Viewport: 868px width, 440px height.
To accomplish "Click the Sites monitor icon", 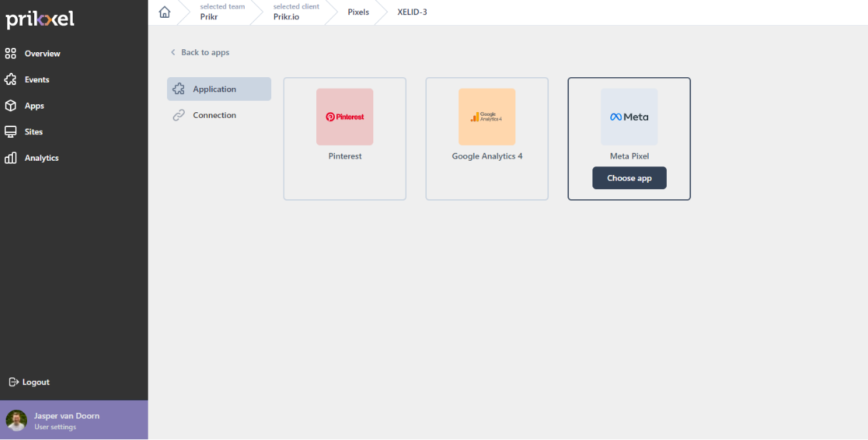I will click(x=11, y=132).
